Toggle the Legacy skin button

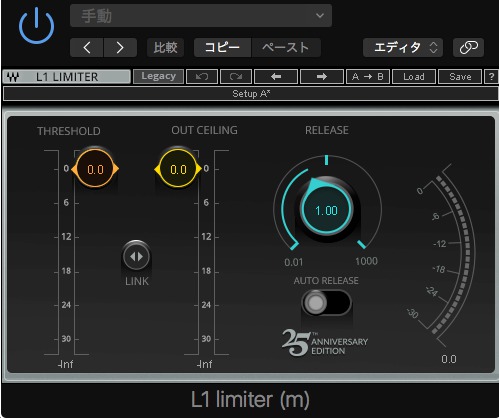(158, 76)
